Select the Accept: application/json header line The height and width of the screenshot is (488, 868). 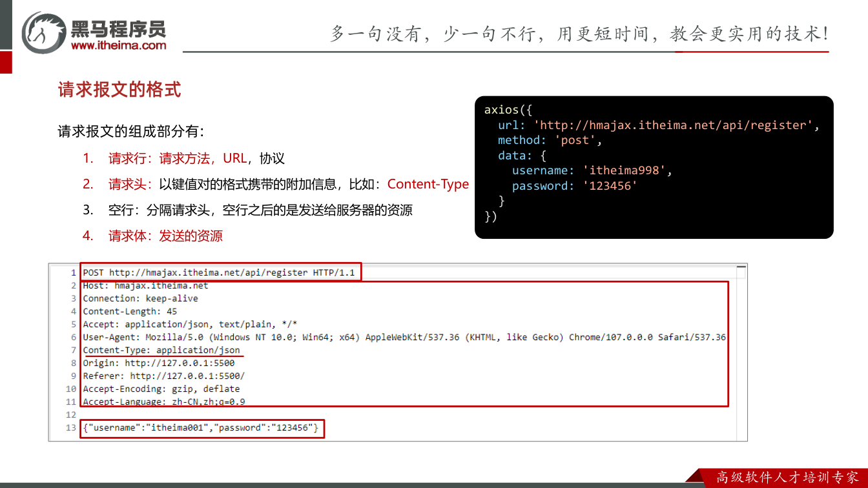[x=190, y=324]
